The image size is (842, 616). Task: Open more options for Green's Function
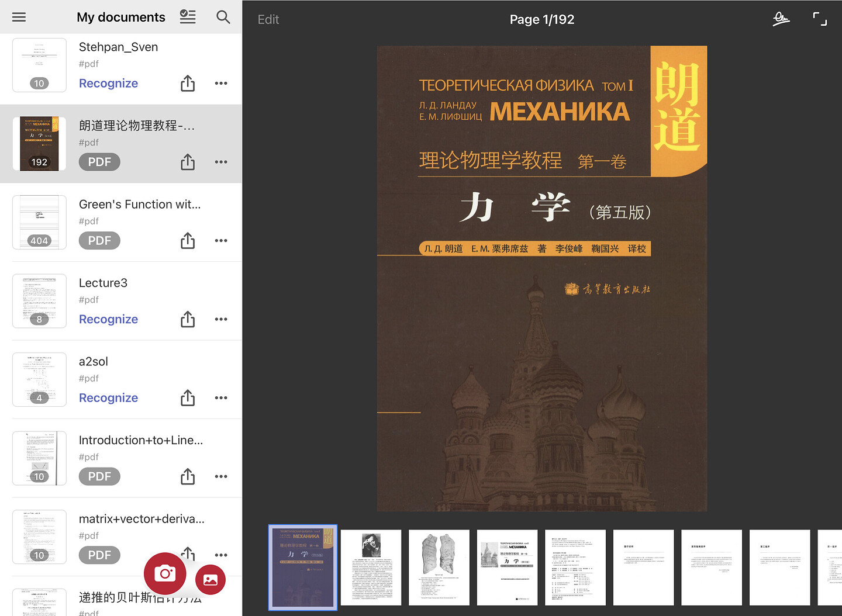tap(221, 241)
